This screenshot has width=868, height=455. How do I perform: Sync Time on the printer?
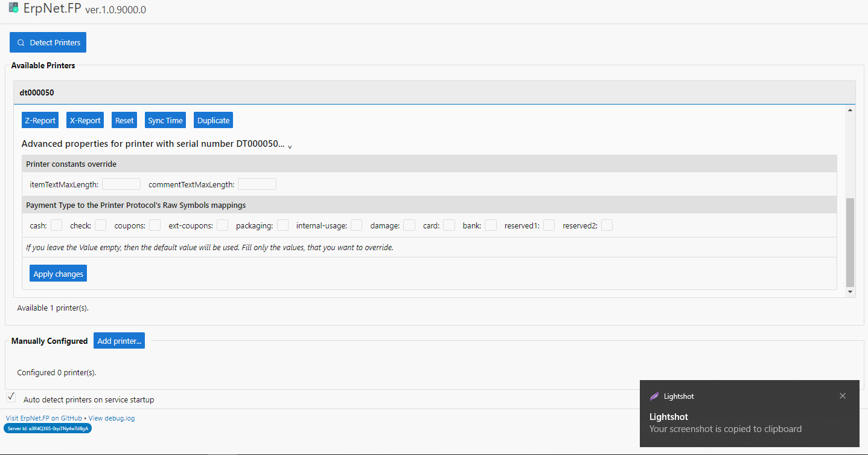pos(165,120)
